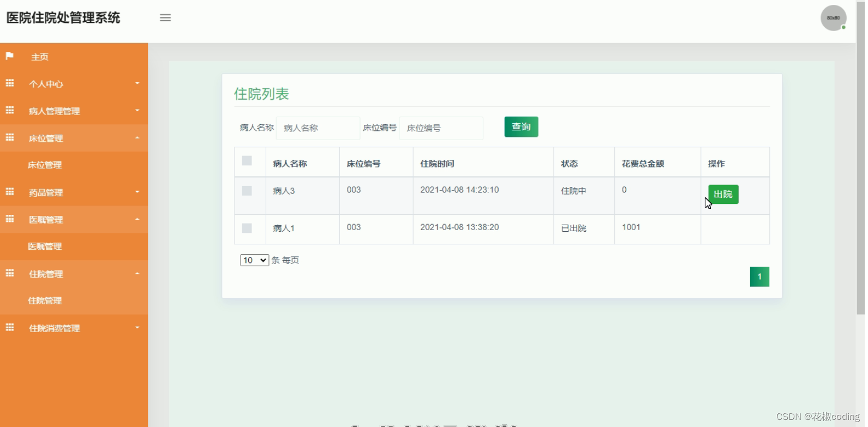Click the 查询 search button

(521, 127)
